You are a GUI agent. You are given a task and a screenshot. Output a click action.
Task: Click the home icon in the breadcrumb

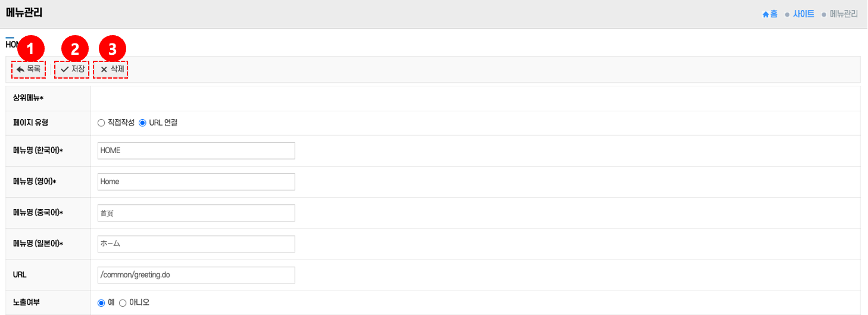[x=766, y=14]
